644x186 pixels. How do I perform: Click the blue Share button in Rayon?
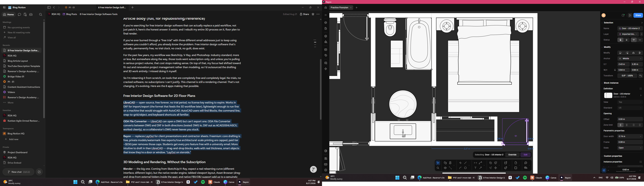point(638,15)
